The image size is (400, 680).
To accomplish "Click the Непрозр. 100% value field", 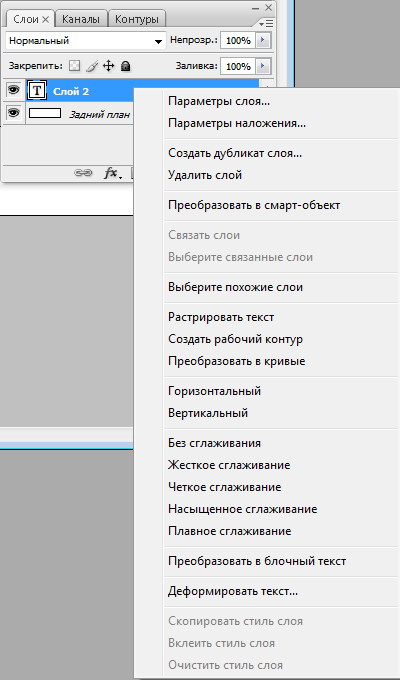I will (238, 41).
